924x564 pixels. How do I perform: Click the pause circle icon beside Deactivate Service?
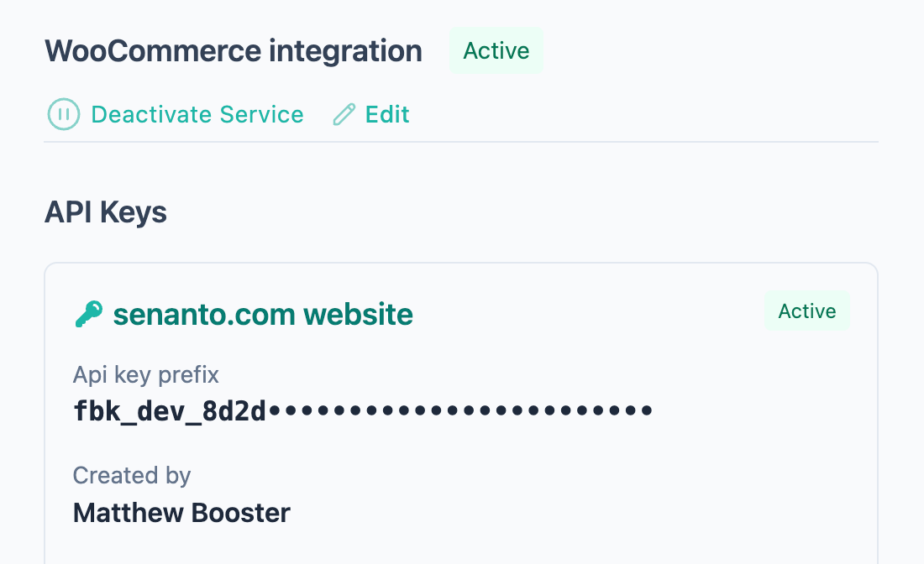[x=64, y=114]
